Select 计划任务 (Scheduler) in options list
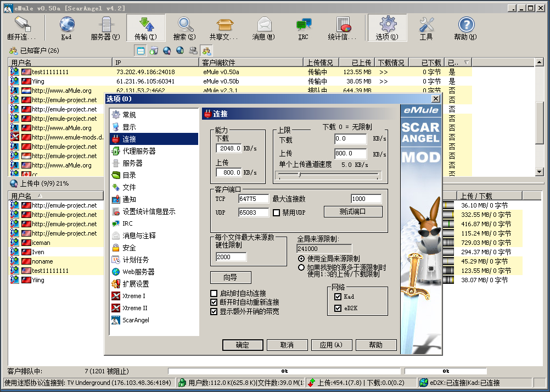Screen dimensions: 550x392 154,260
